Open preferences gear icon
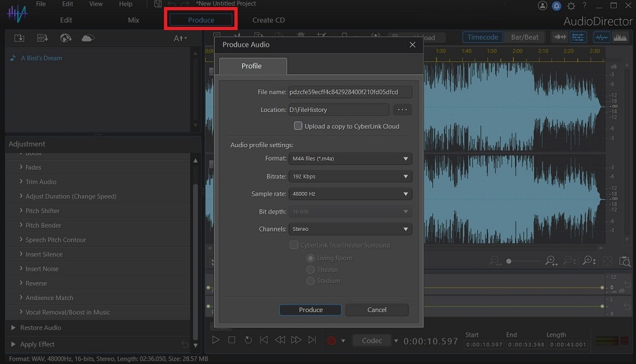The width and height of the screenshot is (636, 364). pyautogui.click(x=571, y=6)
